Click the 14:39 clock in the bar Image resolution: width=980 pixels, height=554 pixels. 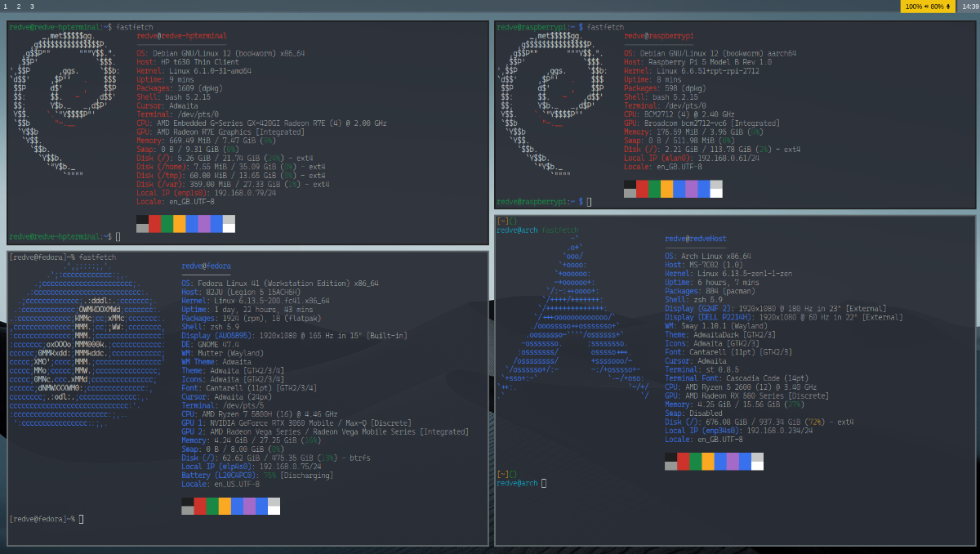(x=970, y=7)
